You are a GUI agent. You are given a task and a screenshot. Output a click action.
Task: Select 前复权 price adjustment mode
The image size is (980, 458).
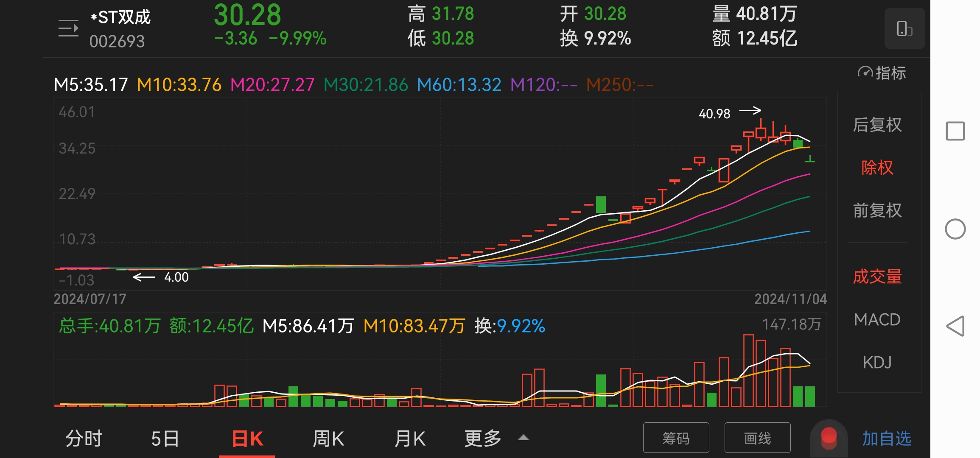(x=877, y=210)
